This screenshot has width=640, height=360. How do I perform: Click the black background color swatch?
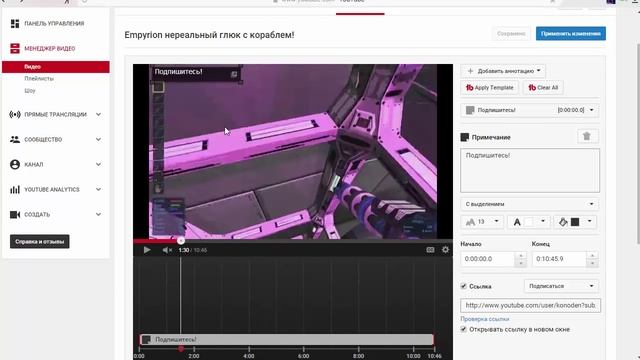[x=575, y=222]
